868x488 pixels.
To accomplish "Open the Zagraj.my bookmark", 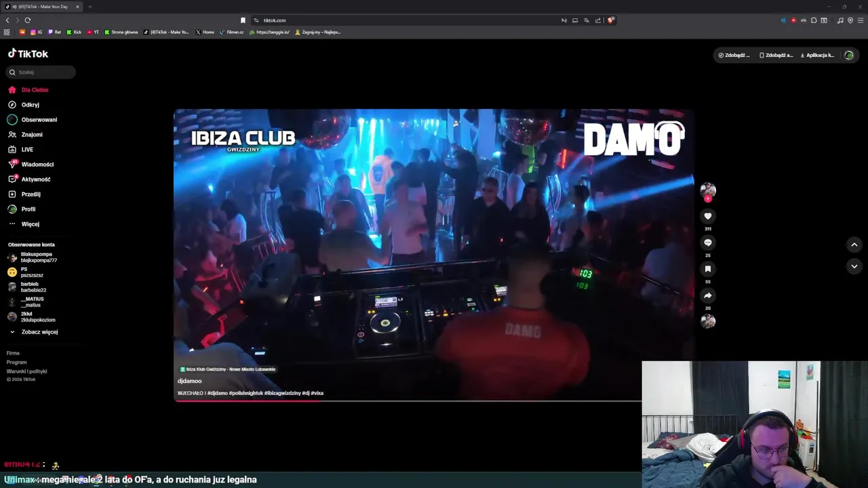I will point(318,32).
